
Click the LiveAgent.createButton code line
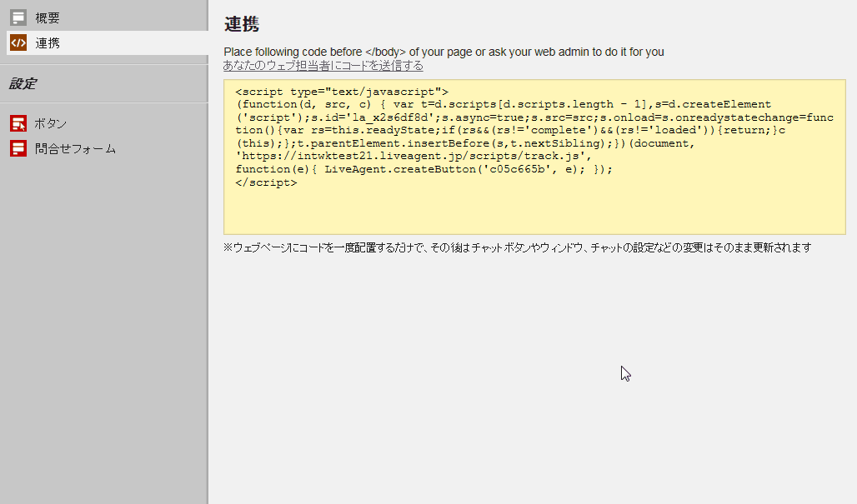coord(424,169)
